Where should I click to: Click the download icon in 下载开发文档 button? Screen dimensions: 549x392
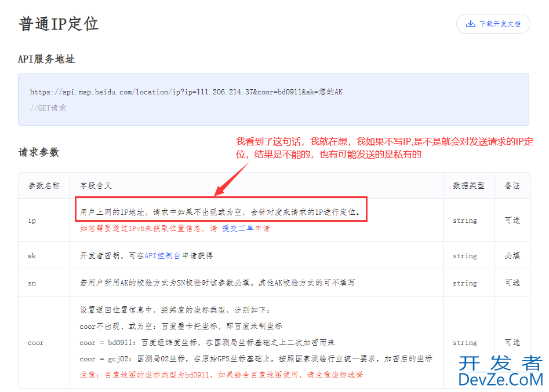tap(471, 24)
